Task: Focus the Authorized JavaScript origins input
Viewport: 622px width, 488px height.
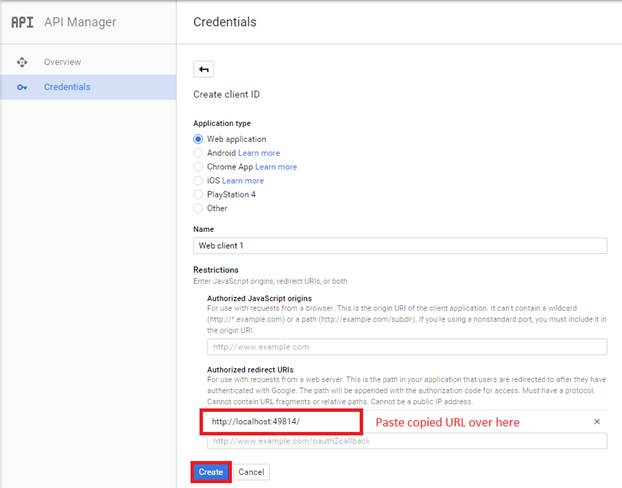Action: pos(407,347)
